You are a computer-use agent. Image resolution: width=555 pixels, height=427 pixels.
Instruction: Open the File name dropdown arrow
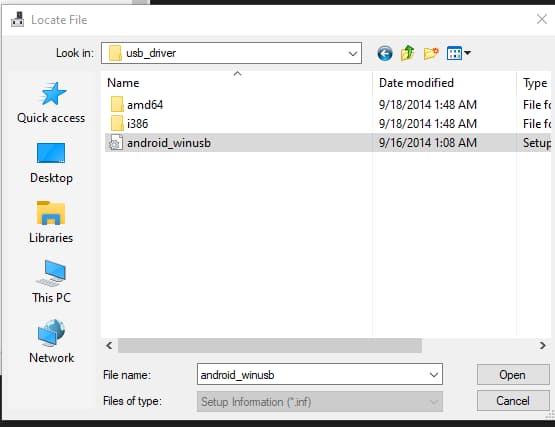(434, 374)
